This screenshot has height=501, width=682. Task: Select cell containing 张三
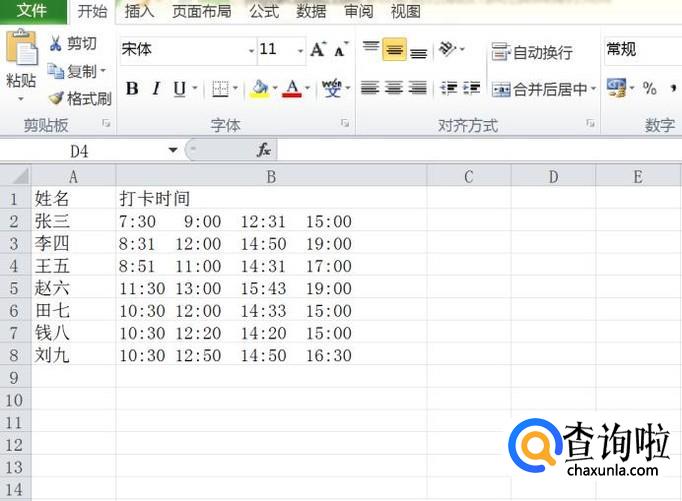pyautogui.click(x=72, y=221)
